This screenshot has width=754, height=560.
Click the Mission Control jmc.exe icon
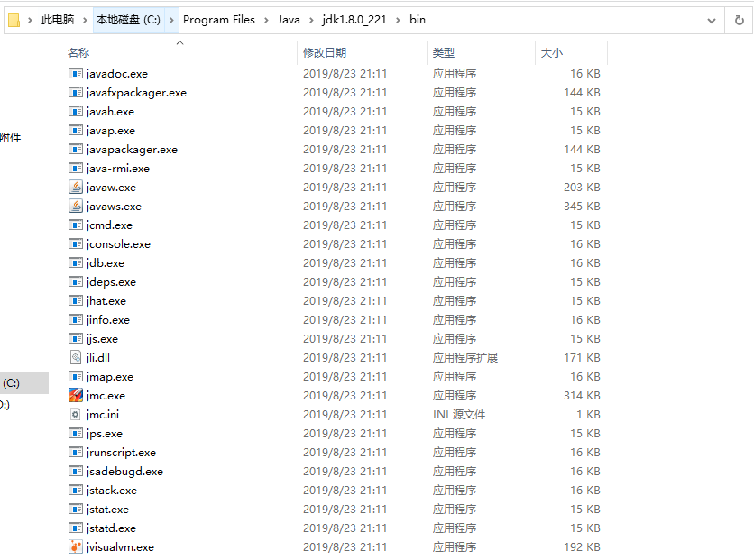(x=76, y=396)
